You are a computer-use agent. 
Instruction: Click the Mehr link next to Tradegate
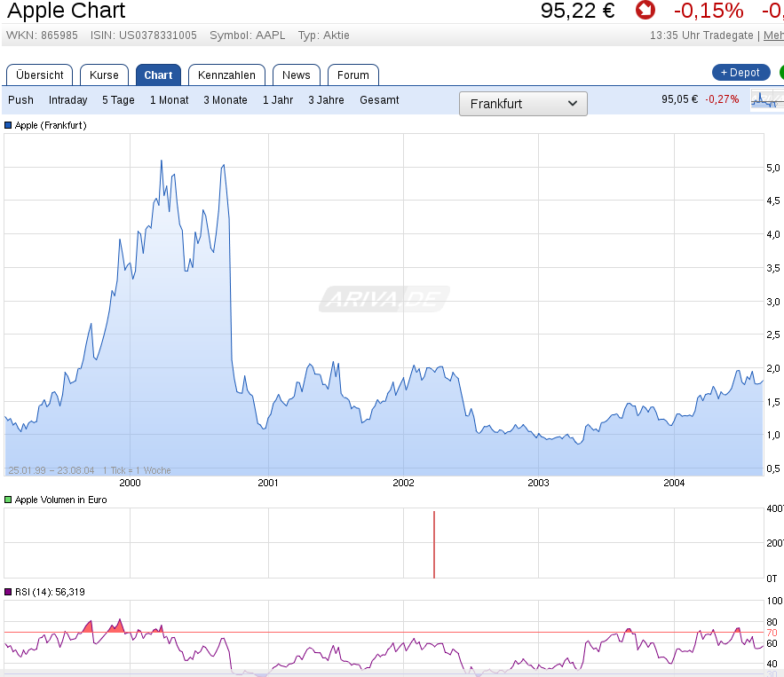pyautogui.click(x=772, y=35)
